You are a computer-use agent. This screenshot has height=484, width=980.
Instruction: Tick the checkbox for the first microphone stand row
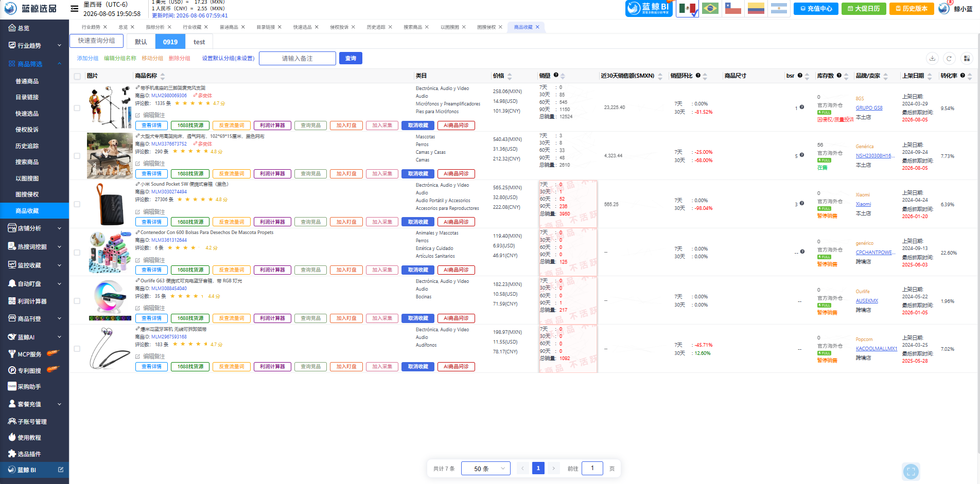click(77, 108)
